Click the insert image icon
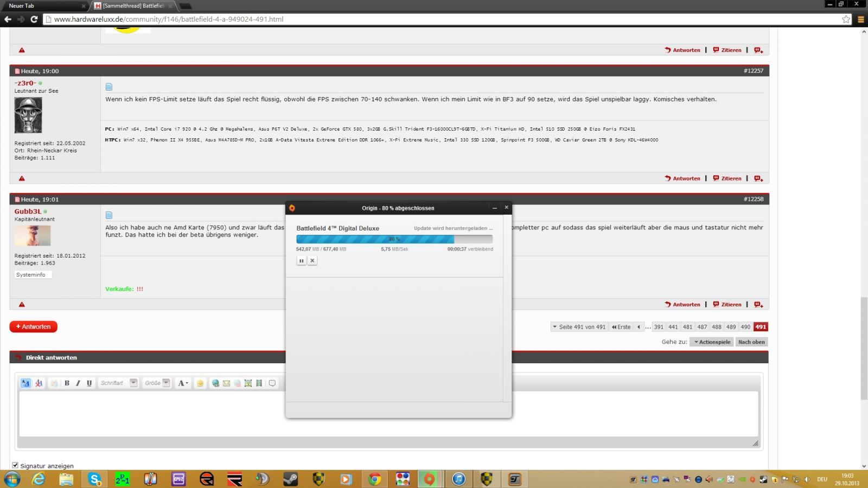This screenshot has height=488, width=868. [x=248, y=383]
